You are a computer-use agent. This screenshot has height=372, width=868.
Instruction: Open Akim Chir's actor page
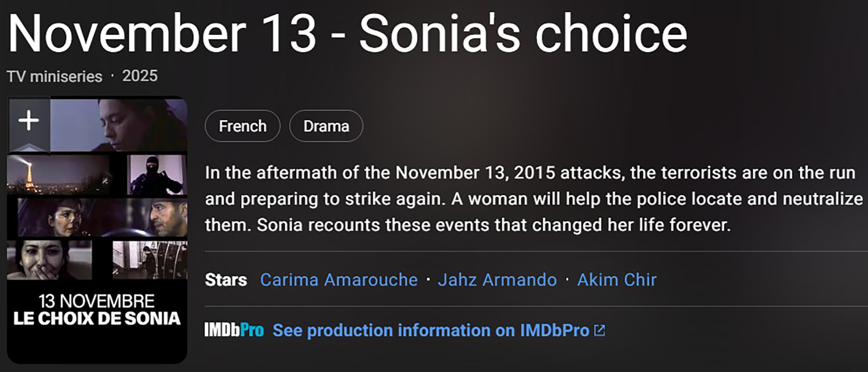point(617,280)
